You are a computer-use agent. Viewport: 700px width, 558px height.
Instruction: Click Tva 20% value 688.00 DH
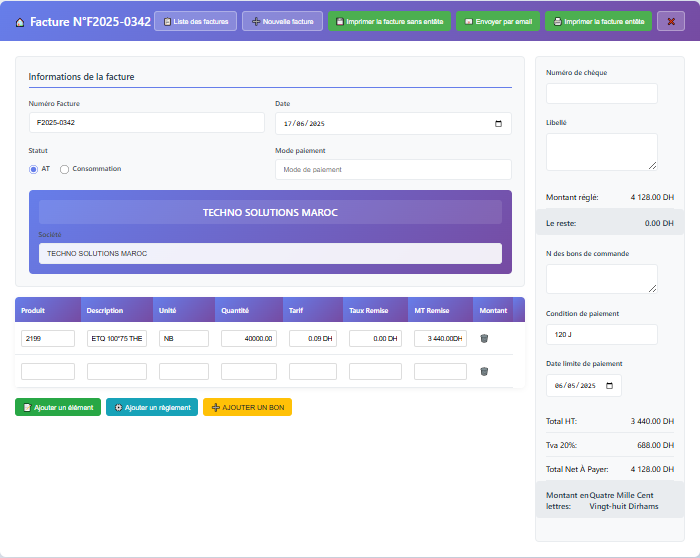tap(655, 446)
